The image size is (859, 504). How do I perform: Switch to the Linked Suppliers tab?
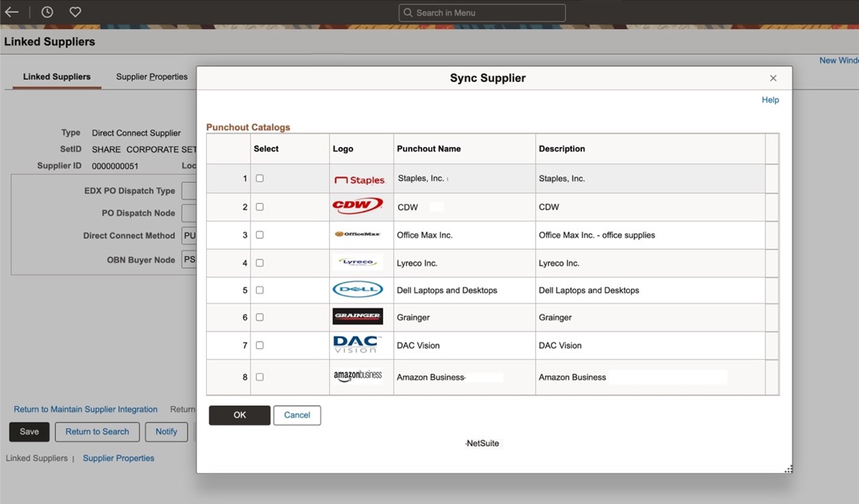56,77
